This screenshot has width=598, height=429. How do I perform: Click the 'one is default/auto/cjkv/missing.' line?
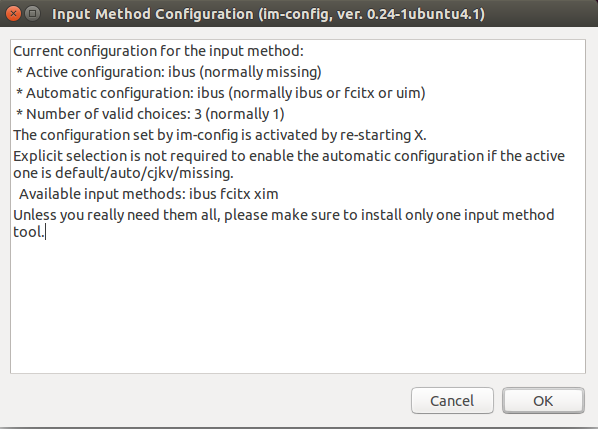123,173
